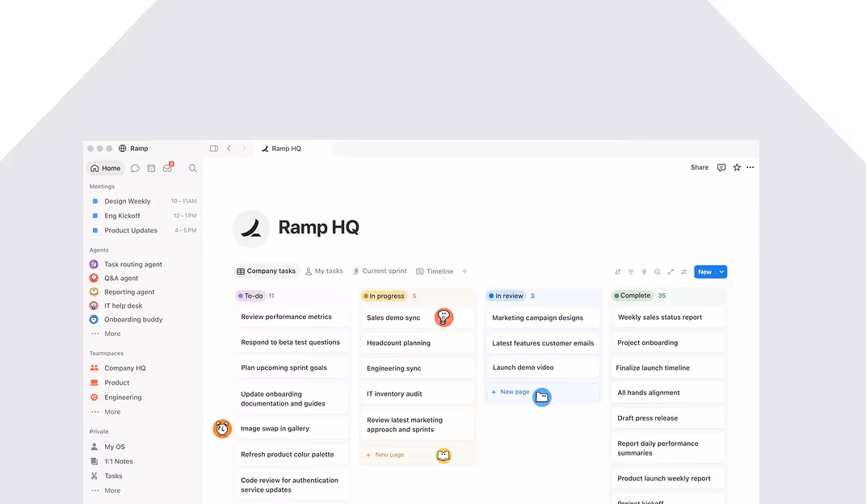Viewport: 866px width, 504px height.
Task: Open the Eng Kickoff meeting
Action: click(x=122, y=216)
